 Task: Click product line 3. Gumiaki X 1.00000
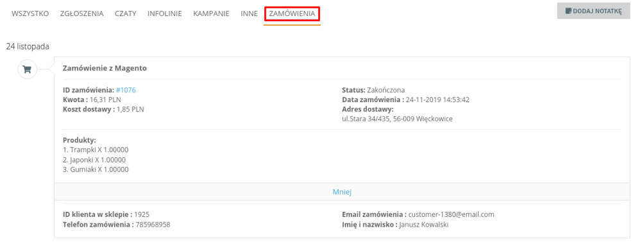(x=96, y=169)
